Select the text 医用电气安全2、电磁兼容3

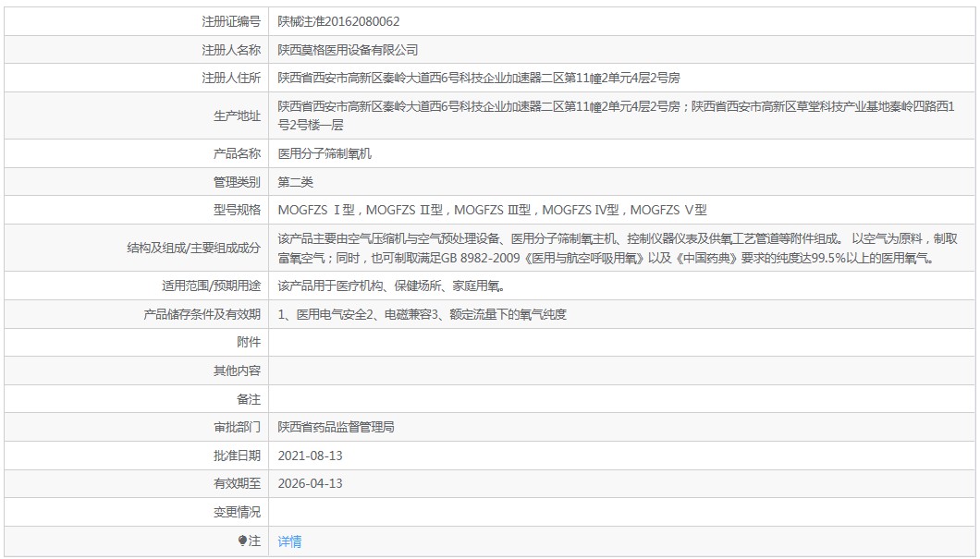[x=368, y=314]
